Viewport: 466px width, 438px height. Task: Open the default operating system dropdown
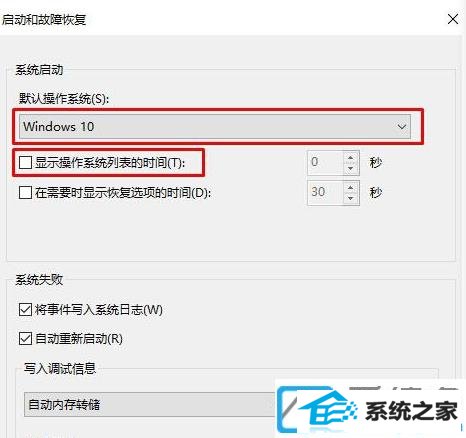coord(215,126)
